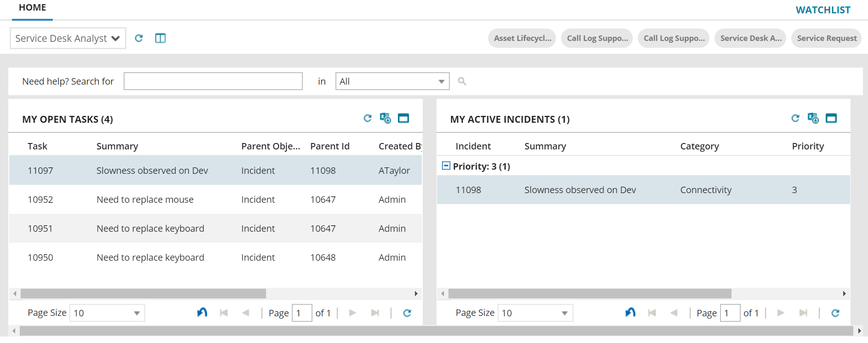Viewport: 868px width, 343px height.
Task: Select task 10952 Need to replace mouse
Action: 145,200
